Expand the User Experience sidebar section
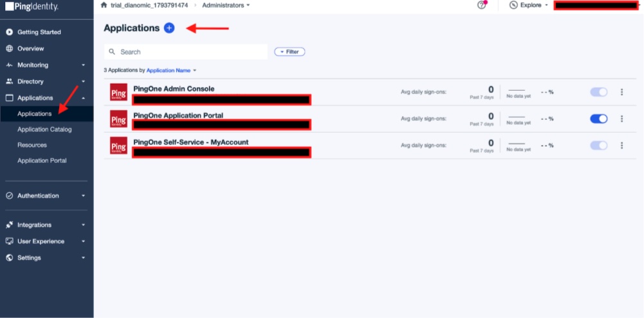The height and width of the screenshot is (318, 644). [84, 241]
